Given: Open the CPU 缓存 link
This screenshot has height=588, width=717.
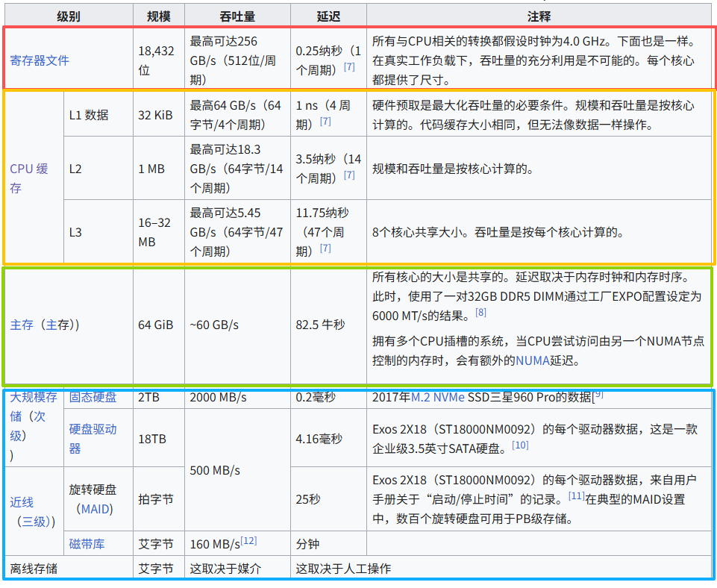Looking at the screenshot, I should [x=29, y=178].
